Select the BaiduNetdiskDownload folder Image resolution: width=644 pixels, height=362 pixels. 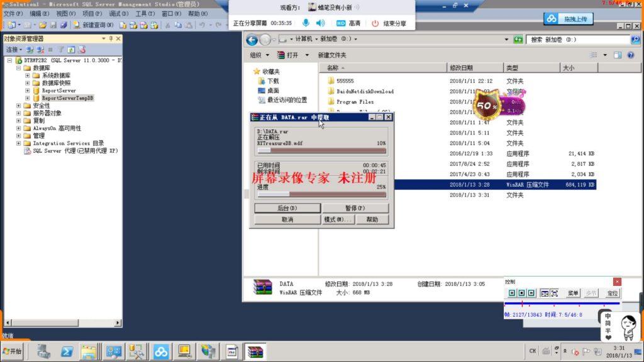pos(365,92)
